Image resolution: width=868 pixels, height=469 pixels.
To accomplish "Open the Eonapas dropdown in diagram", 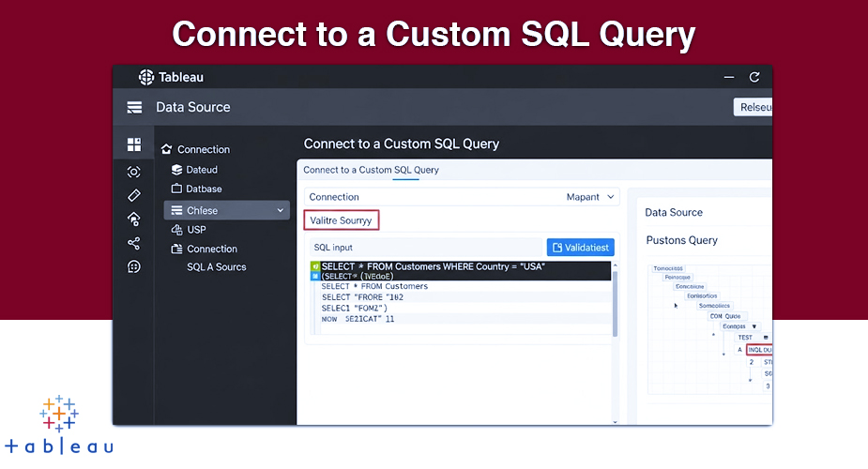I will 754,326.
